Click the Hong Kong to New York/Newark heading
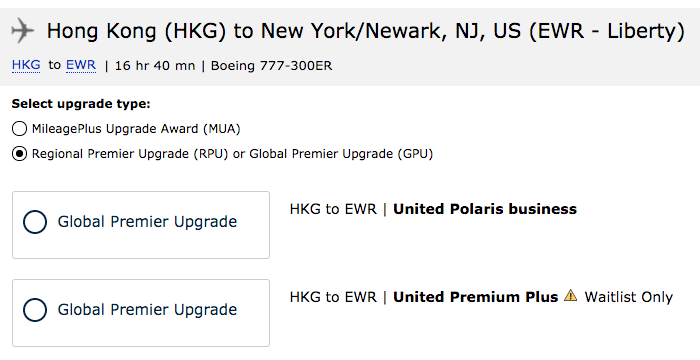 click(x=366, y=31)
